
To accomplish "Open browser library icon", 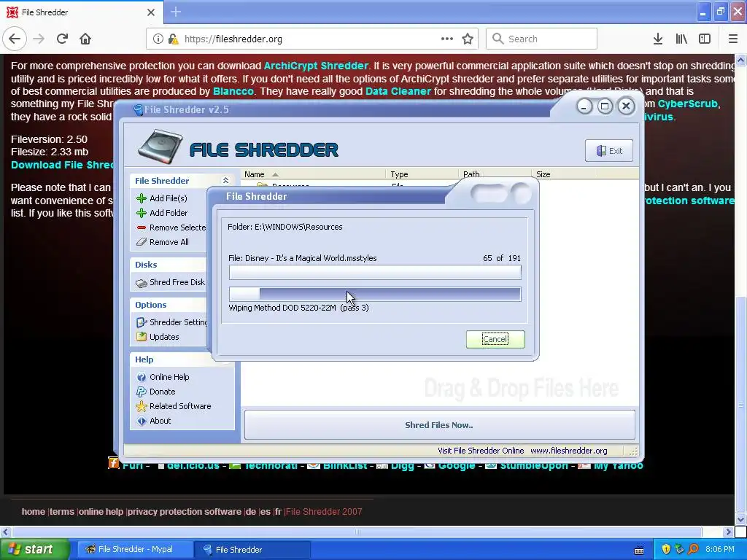I will pos(681,39).
